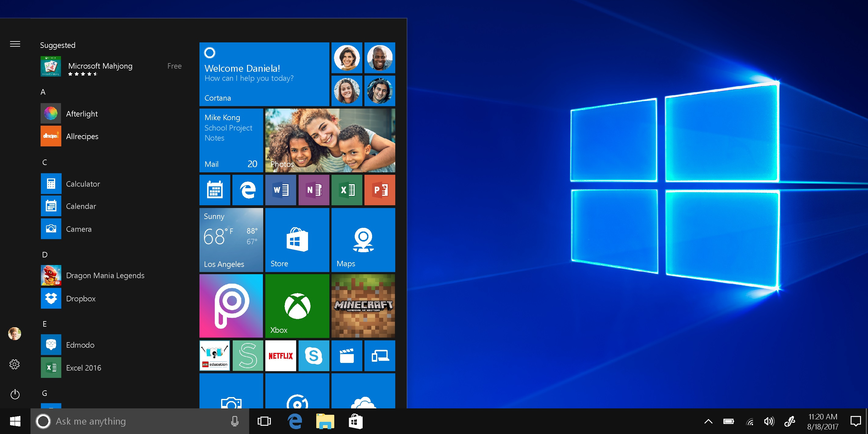Open OneNote from its tile

click(314, 190)
